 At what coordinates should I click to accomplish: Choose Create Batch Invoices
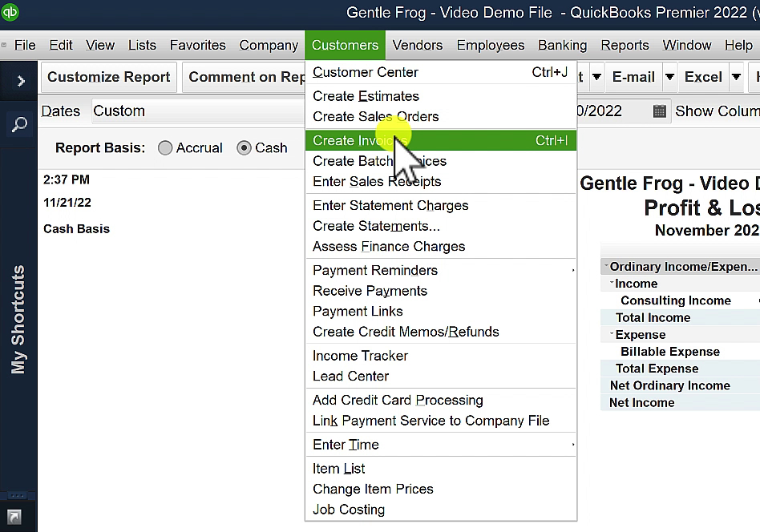tap(441, 161)
